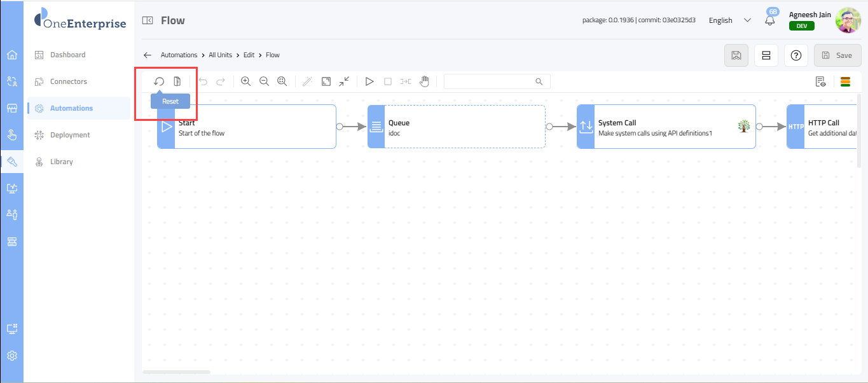
Task: Click the fit-to-screen expand icon
Action: (326, 81)
